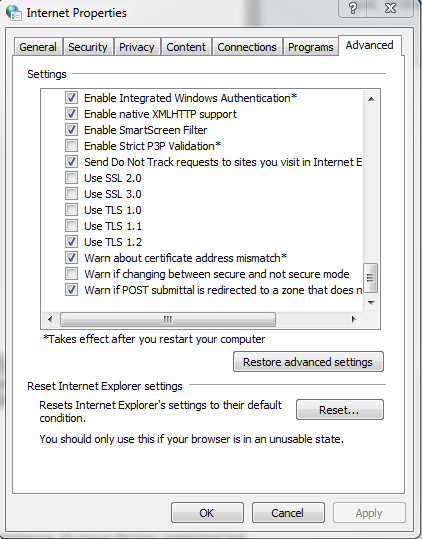Screen dimensions: 422x539
Task: Click the Reset... button
Action: [x=340, y=409]
